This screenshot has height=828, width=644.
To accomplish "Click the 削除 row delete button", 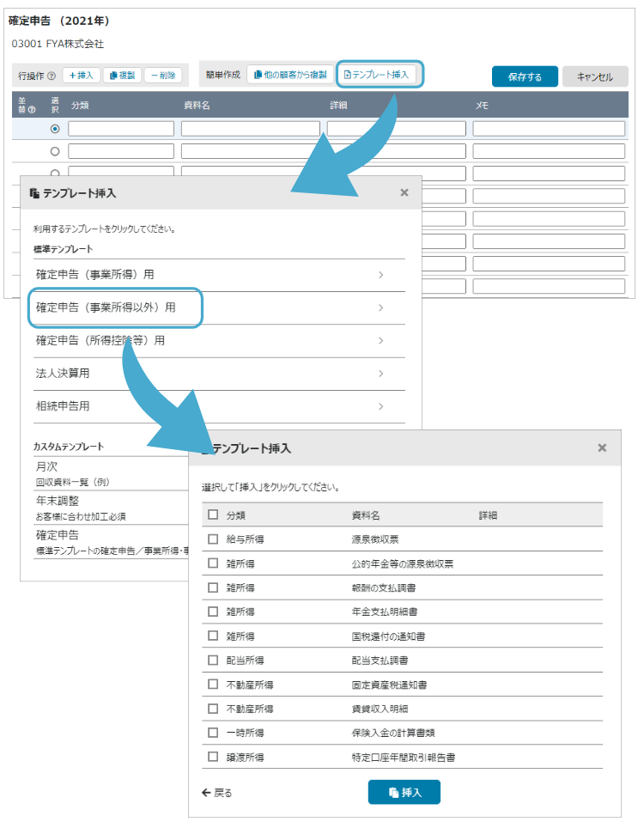I will click(x=162, y=76).
